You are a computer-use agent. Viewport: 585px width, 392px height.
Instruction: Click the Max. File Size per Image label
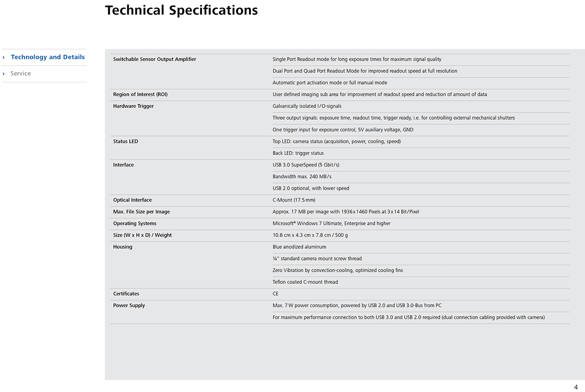point(141,212)
